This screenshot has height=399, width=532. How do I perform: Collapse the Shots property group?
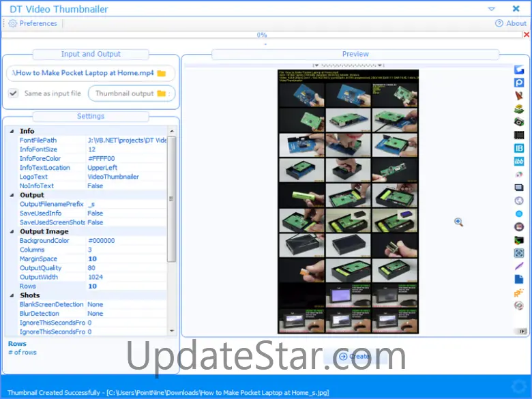click(x=12, y=295)
